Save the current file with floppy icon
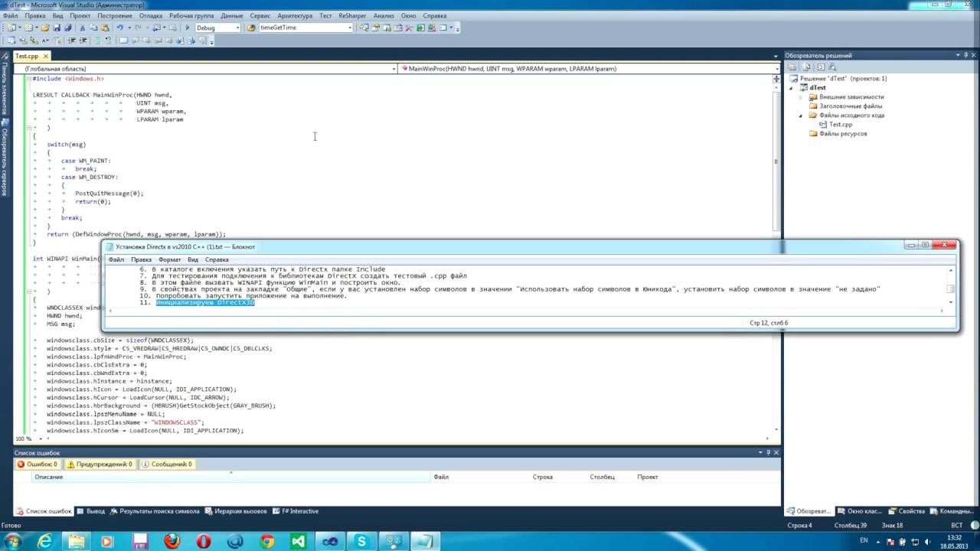980x551 pixels. [57, 28]
